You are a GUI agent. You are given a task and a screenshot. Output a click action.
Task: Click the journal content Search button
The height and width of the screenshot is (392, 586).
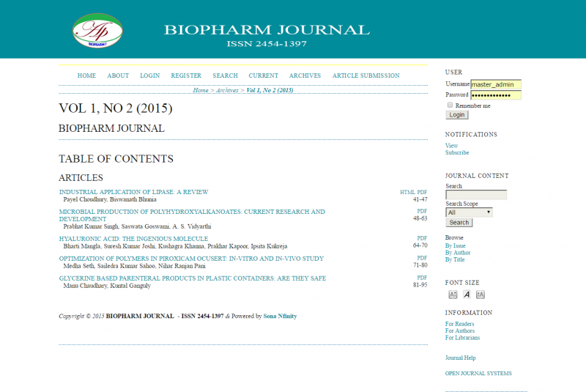pos(459,222)
